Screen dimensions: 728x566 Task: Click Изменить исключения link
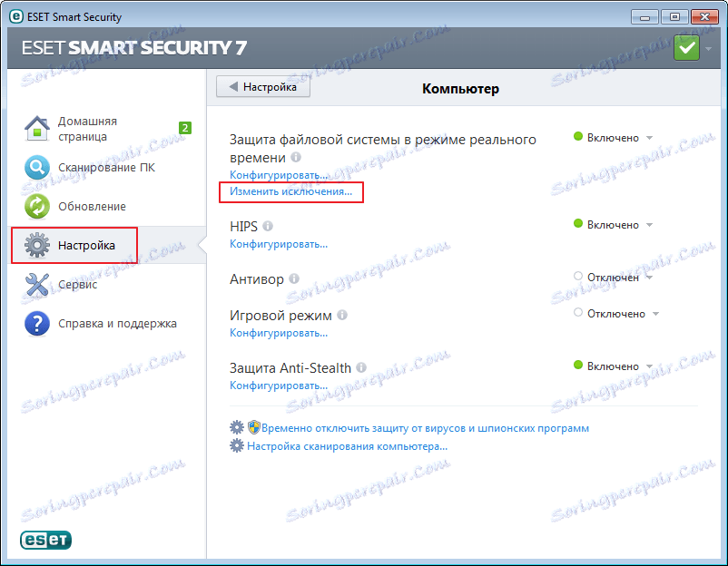pyautogui.click(x=290, y=191)
